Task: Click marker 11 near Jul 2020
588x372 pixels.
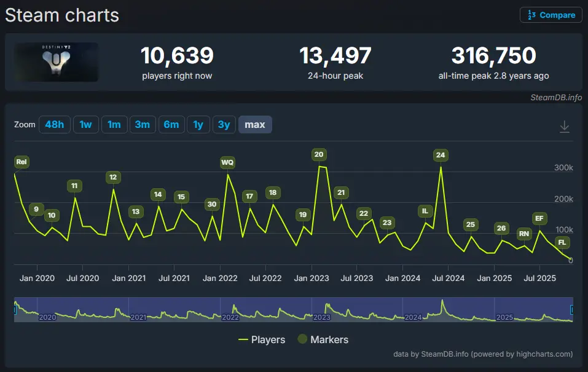Action: (74, 186)
